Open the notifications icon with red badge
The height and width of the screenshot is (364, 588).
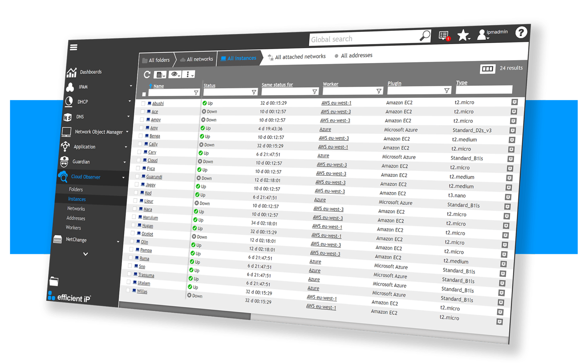pyautogui.click(x=444, y=36)
